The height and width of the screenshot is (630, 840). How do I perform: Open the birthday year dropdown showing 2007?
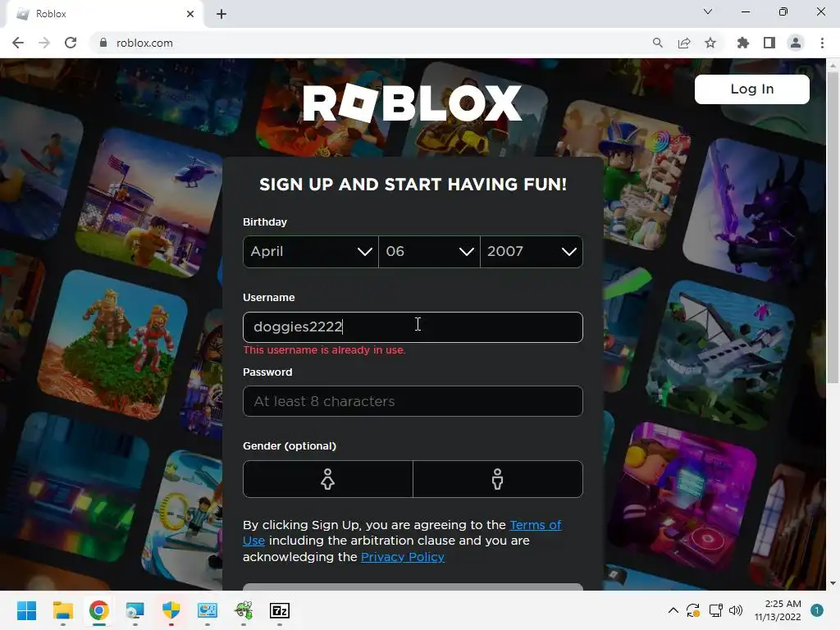click(x=532, y=252)
